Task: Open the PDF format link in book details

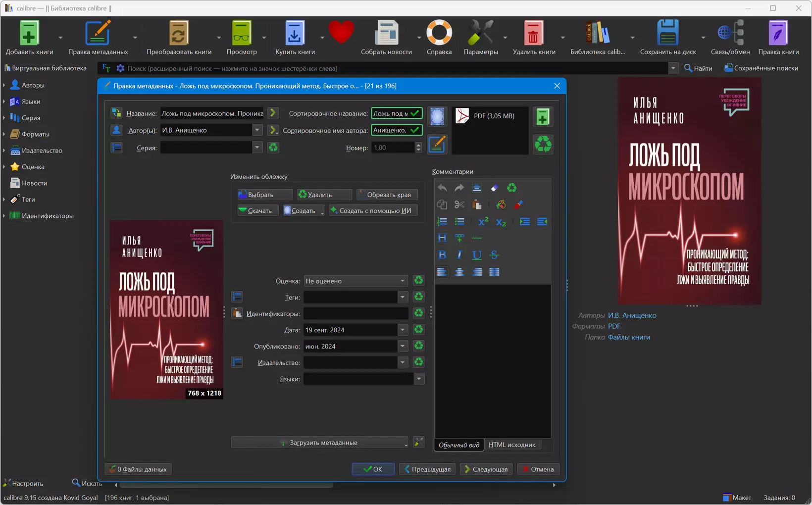Action: pyautogui.click(x=614, y=326)
